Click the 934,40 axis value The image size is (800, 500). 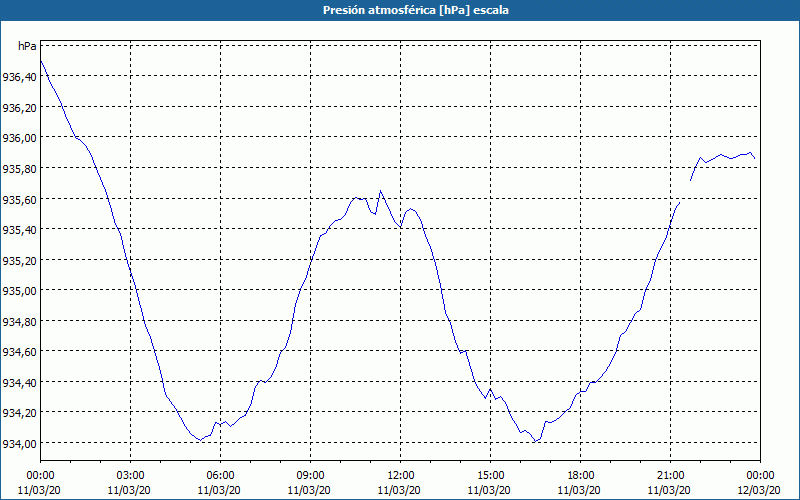pyautogui.click(x=19, y=383)
